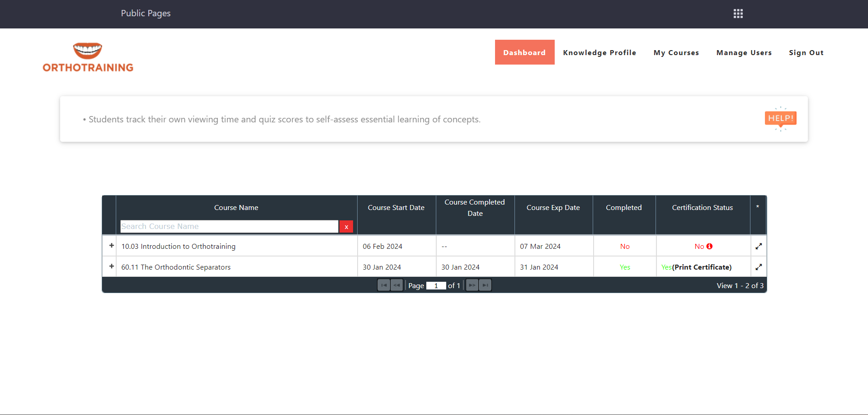
Task: Go to next page of table
Action: (x=472, y=285)
